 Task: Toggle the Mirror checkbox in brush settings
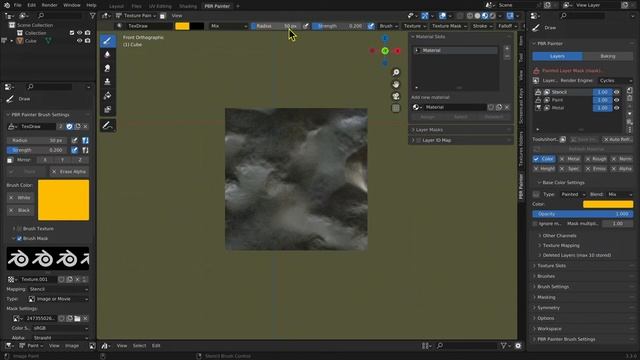pyautogui.click(x=10, y=160)
